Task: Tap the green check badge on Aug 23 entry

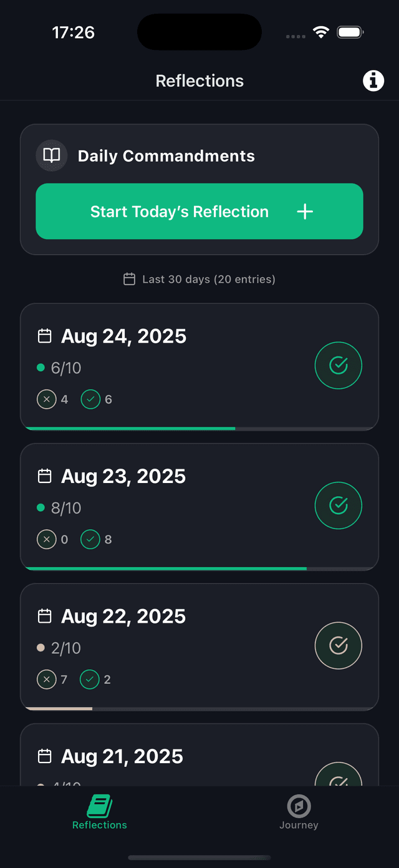Action: 90,539
